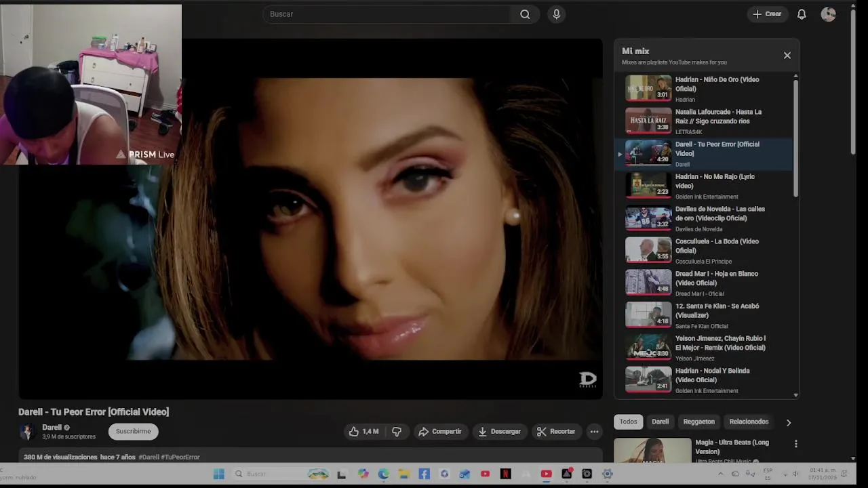
Task: Open the Darell channel name link
Action: point(52,428)
